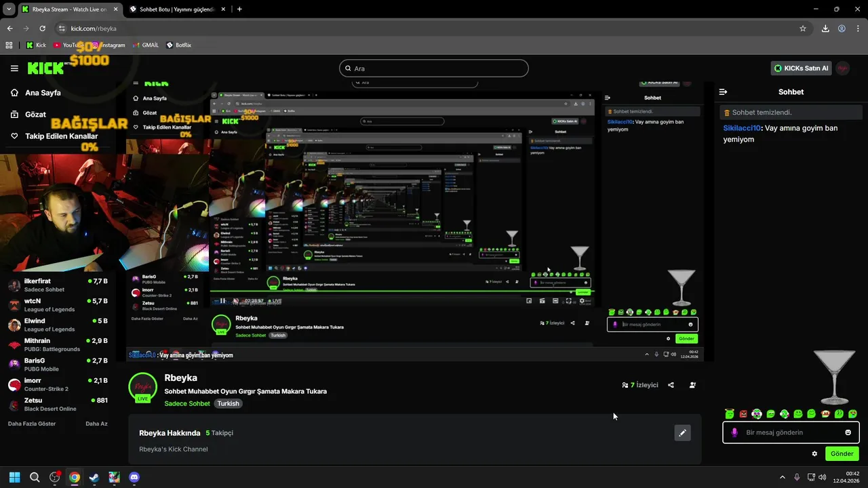Click the moderator user icon right of share
The width and height of the screenshot is (868, 488).
click(692, 385)
